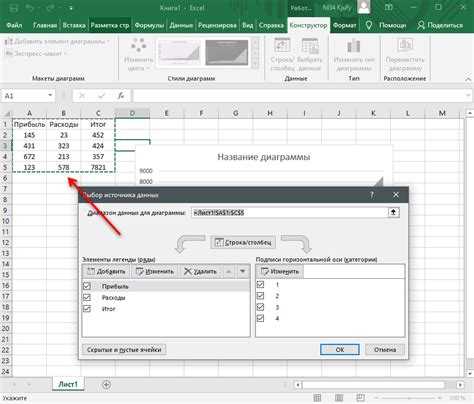474x404 pixels.
Task: Switch to Normal view icon in status bar
Action: click(317, 398)
